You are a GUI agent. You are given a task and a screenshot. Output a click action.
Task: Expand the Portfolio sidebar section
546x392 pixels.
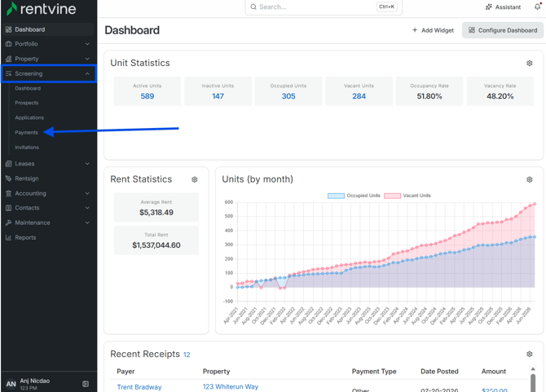[48, 44]
